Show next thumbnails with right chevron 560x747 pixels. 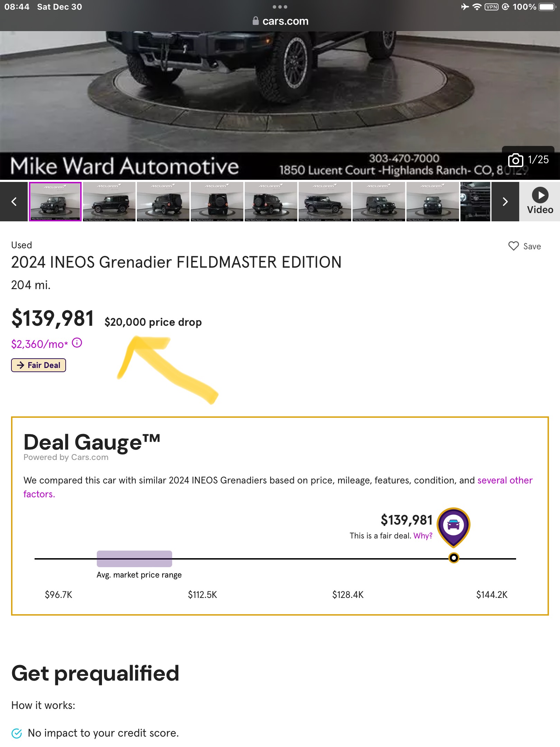pos(505,202)
